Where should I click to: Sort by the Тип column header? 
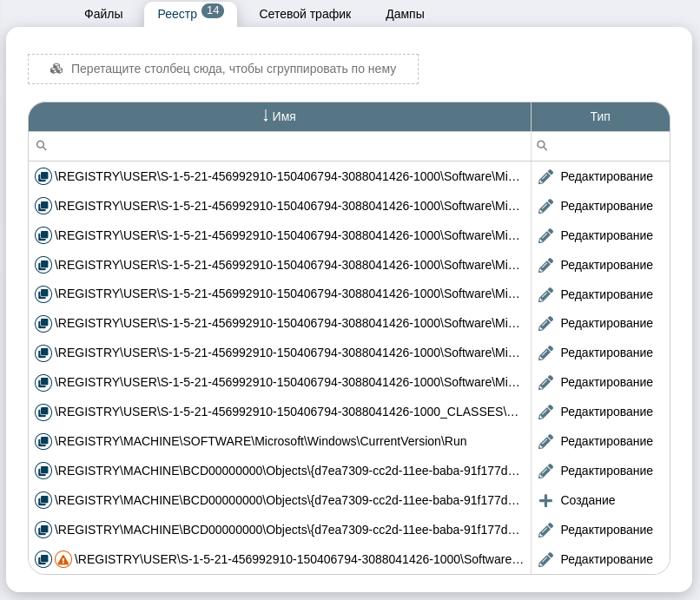[600, 116]
